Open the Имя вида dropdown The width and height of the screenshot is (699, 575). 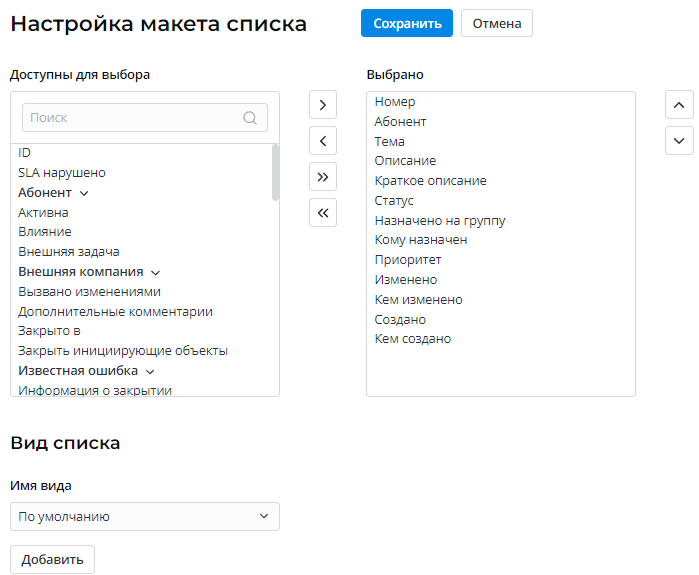[144, 516]
